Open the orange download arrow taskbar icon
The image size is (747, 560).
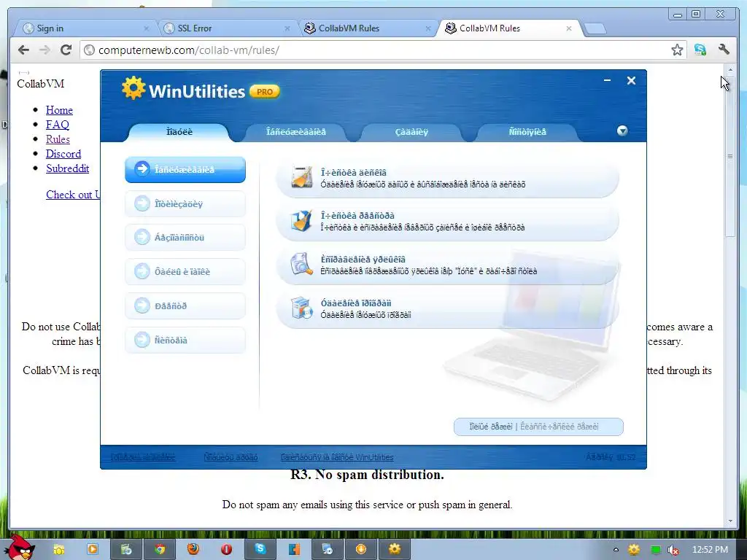pyautogui.click(x=361, y=550)
